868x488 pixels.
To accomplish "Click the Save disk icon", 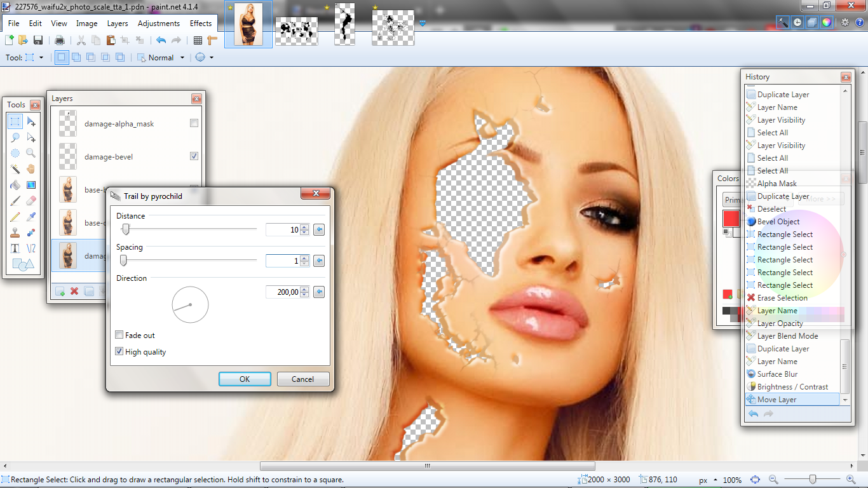I will click(38, 40).
